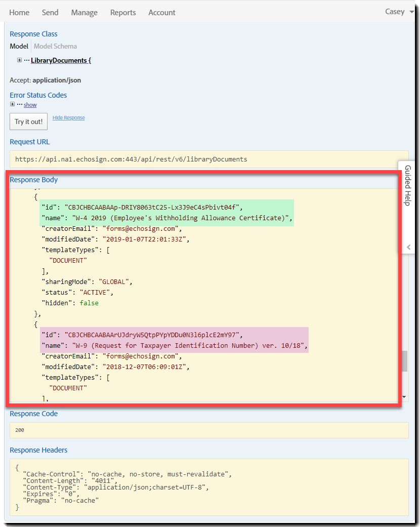Image resolution: width=420 pixels, height=527 pixels.
Task: Collapse Guided Help using the chevron arrow
Action: 408,247
